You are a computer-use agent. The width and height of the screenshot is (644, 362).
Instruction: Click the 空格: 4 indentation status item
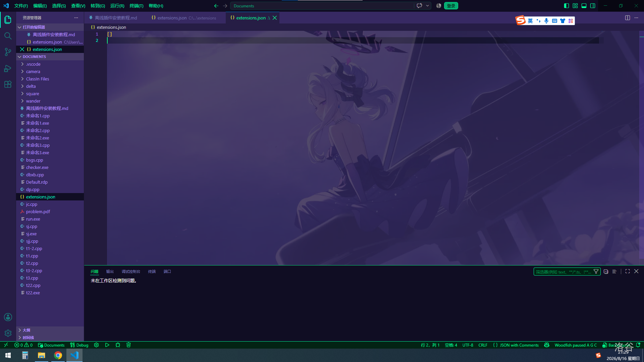[x=451, y=345]
